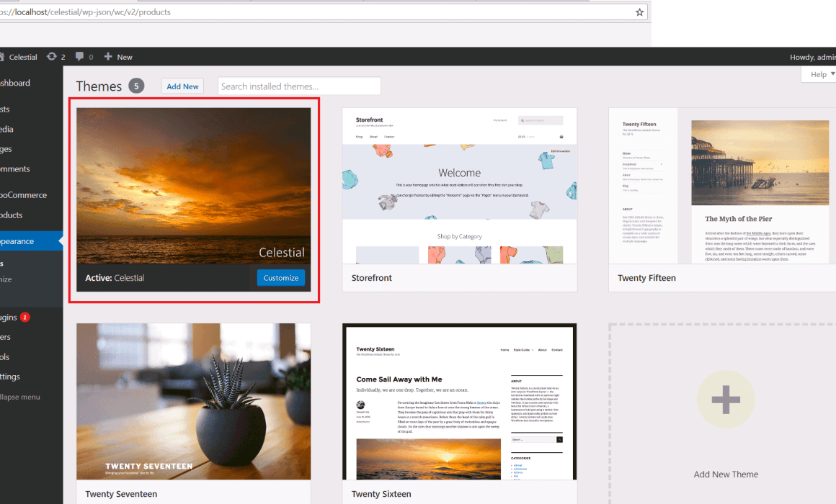Expand the Help dropdown tab
The image size is (836, 504).
819,74
